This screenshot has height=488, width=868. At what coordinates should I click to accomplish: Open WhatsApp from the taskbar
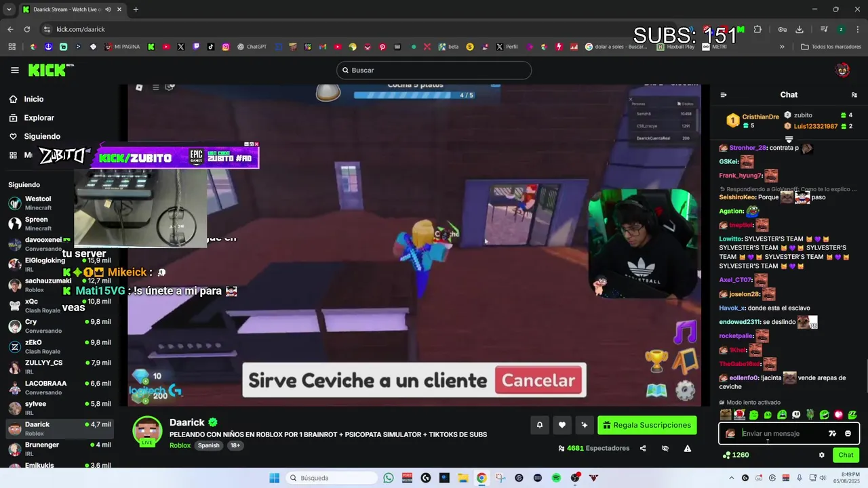pos(389,478)
